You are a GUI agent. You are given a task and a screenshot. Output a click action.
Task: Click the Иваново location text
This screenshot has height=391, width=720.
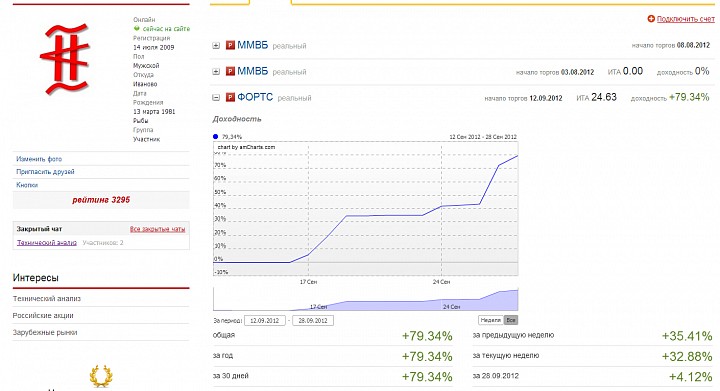tap(145, 84)
